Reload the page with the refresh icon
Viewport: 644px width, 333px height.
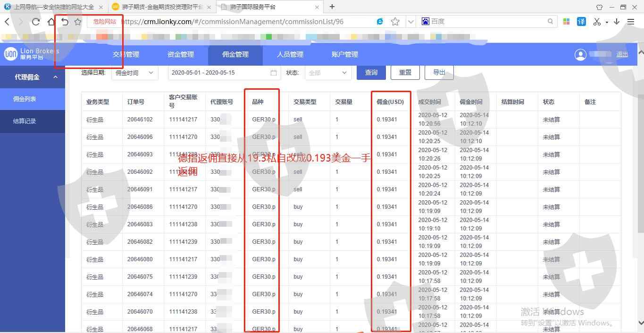[x=36, y=22]
